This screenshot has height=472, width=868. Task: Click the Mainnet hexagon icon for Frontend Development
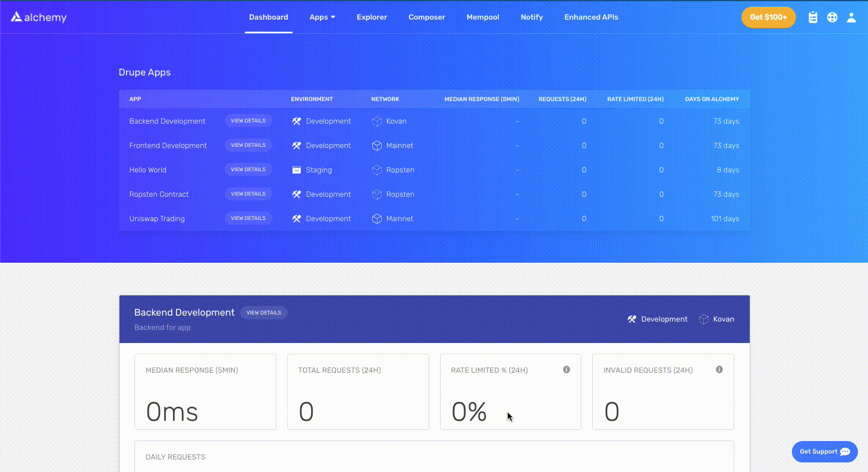377,145
